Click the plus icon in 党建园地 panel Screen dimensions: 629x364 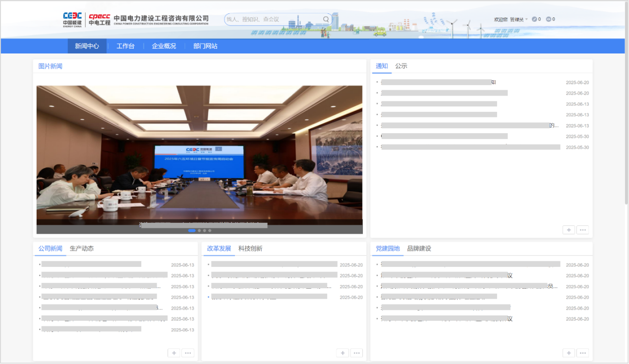569,353
